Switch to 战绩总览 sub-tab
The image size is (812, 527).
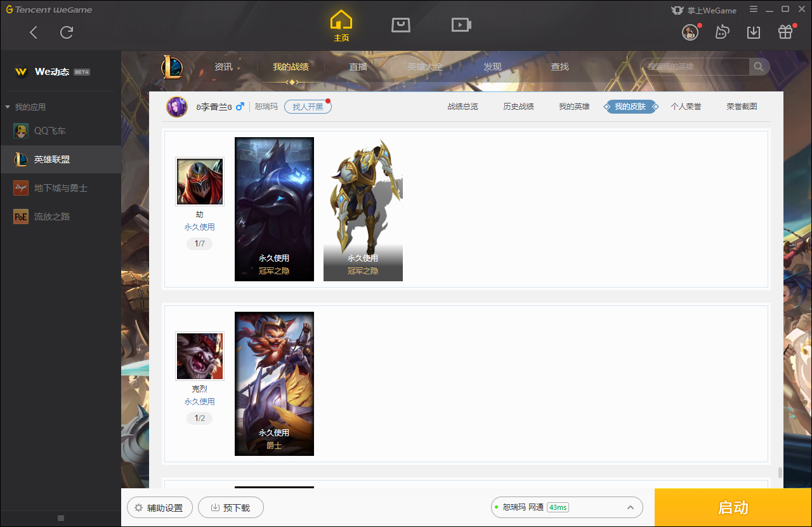point(462,107)
